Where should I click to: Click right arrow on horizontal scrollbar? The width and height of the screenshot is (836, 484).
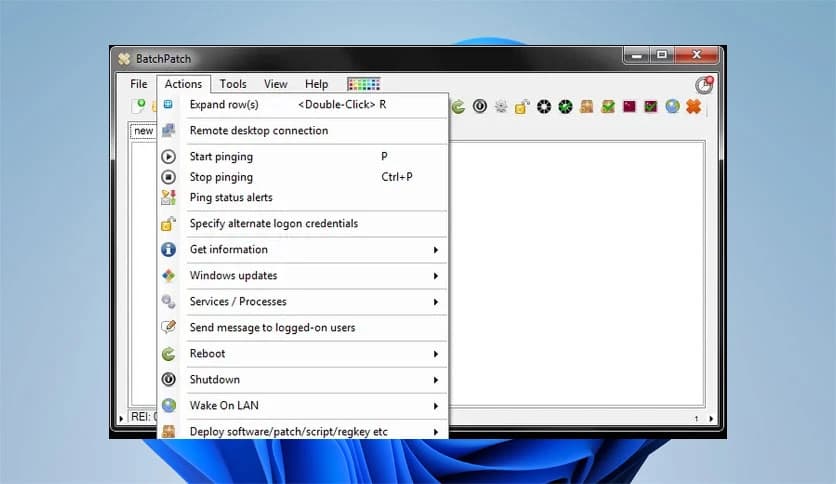pyautogui.click(x=711, y=419)
